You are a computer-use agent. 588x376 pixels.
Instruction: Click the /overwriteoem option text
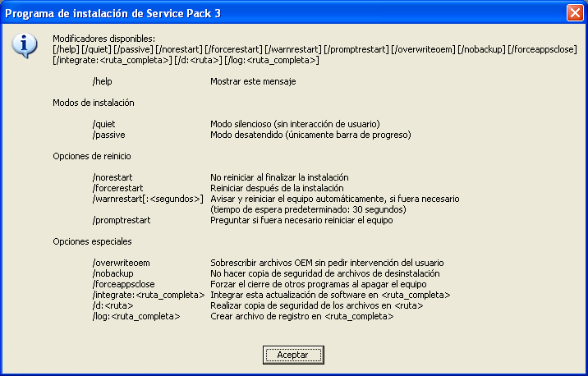pos(121,263)
